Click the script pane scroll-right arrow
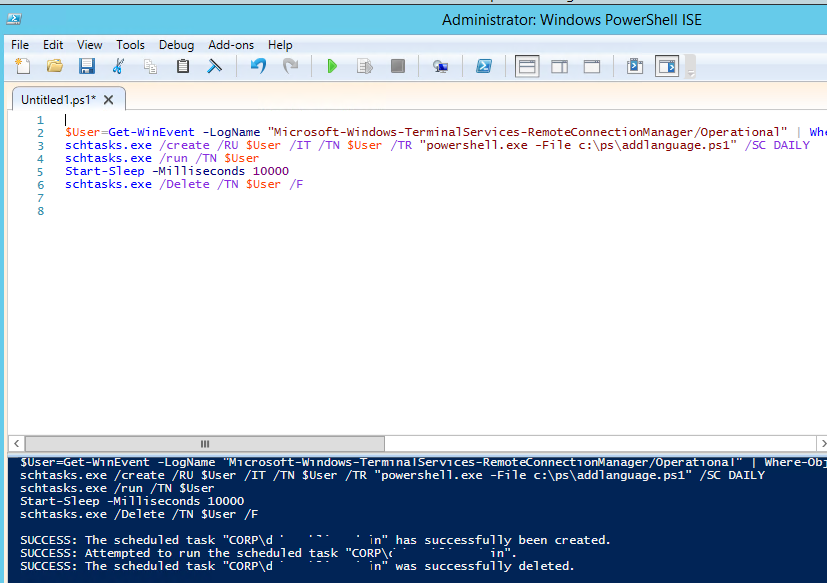This screenshot has height=583, width=827. [x=821, y=444]
